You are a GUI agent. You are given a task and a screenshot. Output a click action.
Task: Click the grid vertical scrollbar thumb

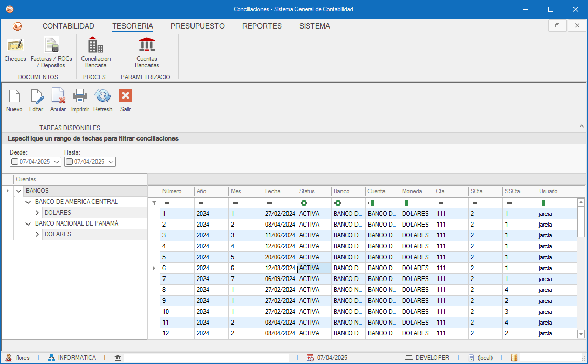[581, 222]
